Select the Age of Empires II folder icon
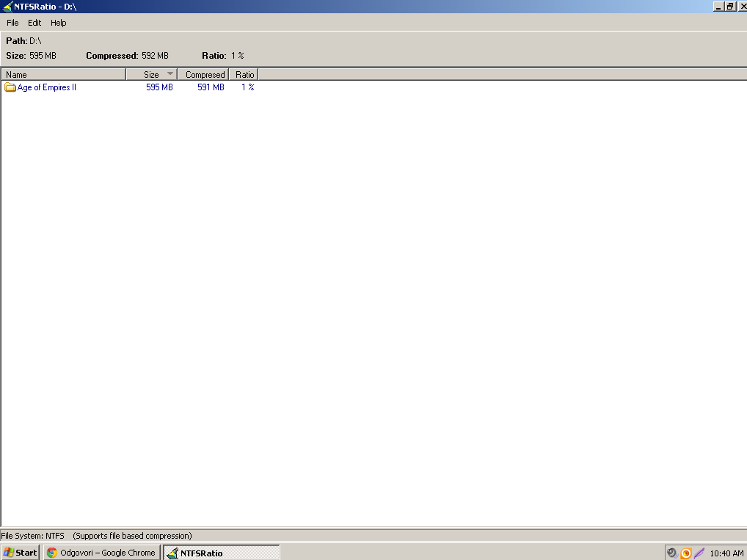This screenshot has height=560, width=747. pos(10,87)
